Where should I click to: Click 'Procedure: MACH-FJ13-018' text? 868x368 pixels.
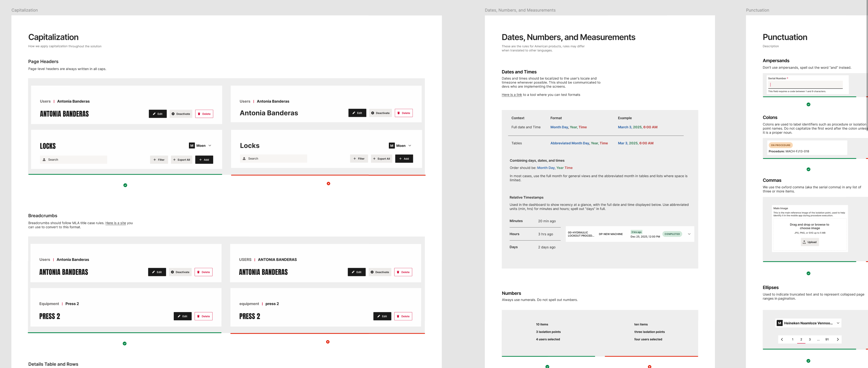click(788, 151)
